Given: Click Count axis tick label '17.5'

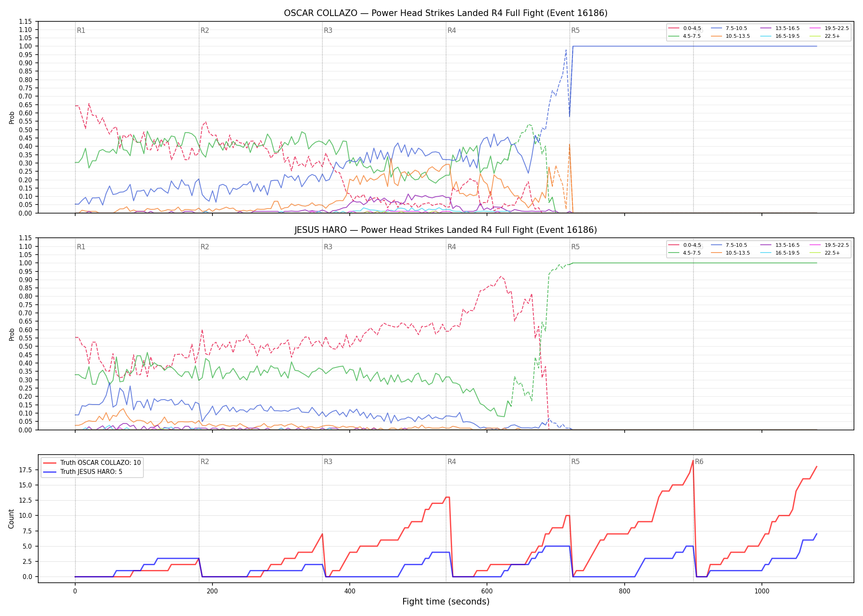Looking at the screenshot, I should [26, 470].
